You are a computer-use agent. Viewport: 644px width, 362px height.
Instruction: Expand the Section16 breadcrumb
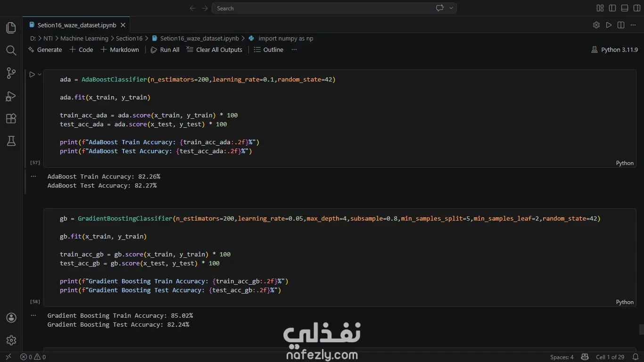click(x=129, y=38)
